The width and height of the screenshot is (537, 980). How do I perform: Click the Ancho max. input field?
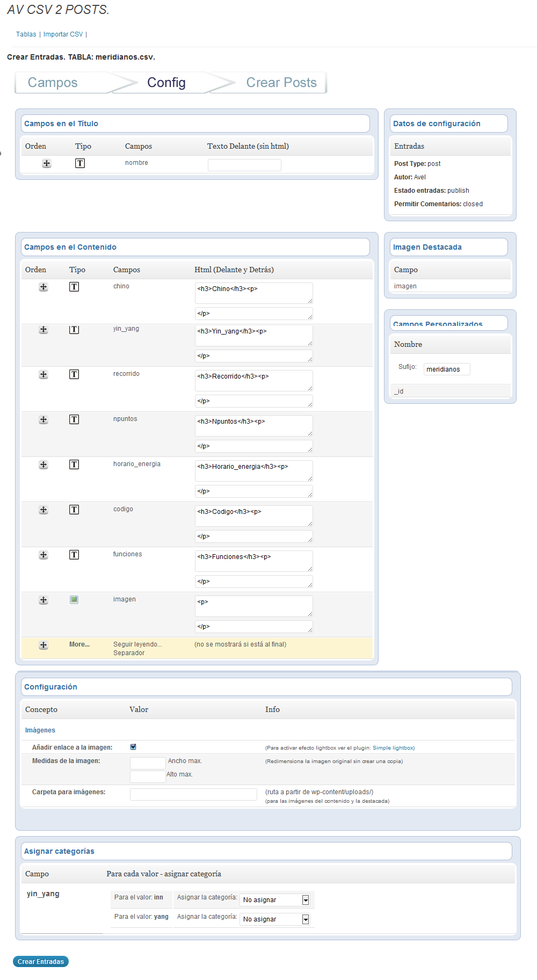(x=148, y=763)
